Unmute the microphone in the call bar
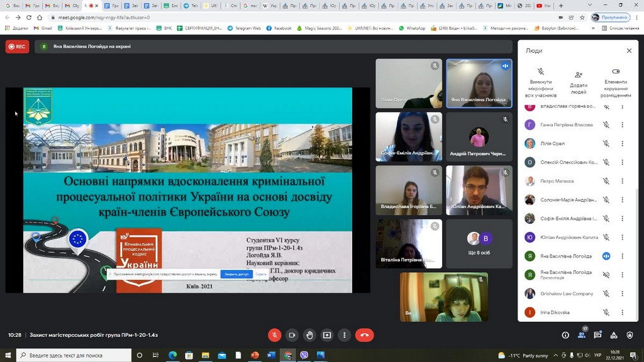This screenshot has height=362, width=644. pyautogui.click(x=274, y=335)
